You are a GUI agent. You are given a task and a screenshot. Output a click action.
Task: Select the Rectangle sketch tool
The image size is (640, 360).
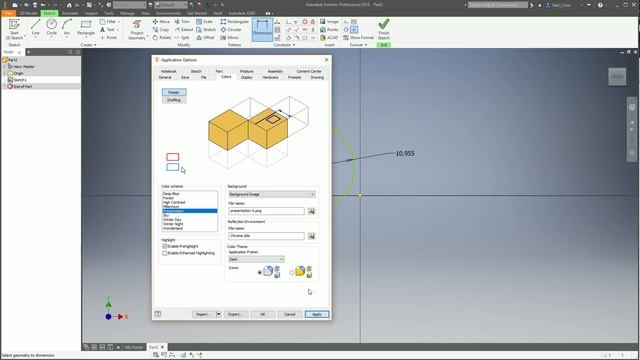[86, 28]
